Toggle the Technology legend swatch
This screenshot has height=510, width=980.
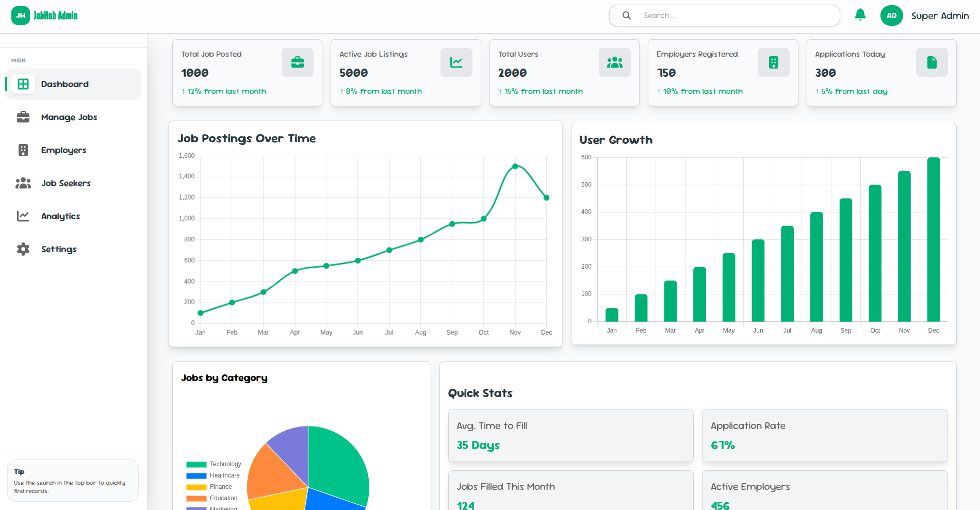[x=197, y=464]
